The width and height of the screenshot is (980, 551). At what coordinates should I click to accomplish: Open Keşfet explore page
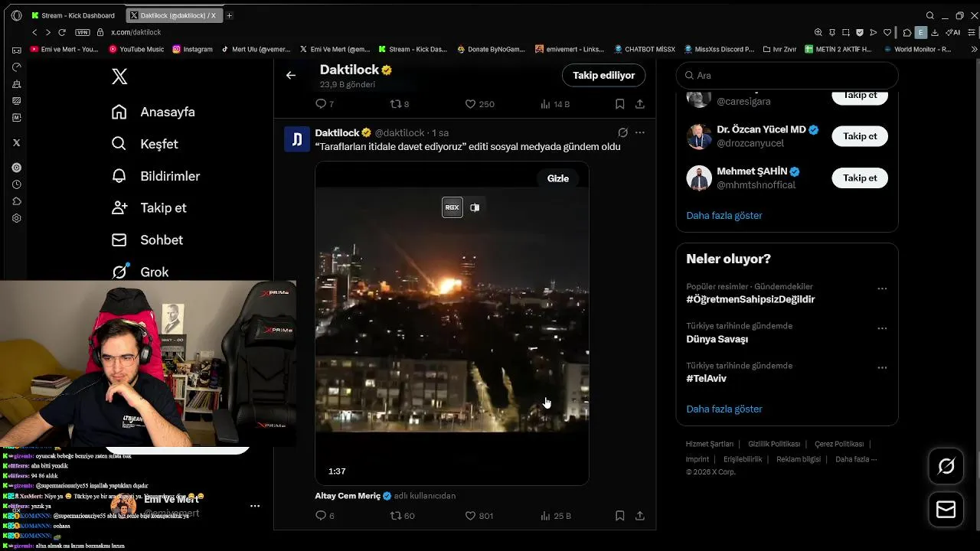coord(145,144)
